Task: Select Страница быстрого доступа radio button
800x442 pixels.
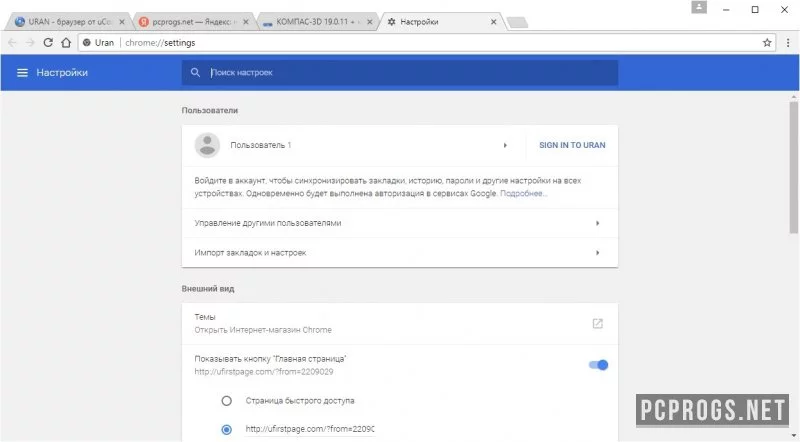Action: point(227,401)
